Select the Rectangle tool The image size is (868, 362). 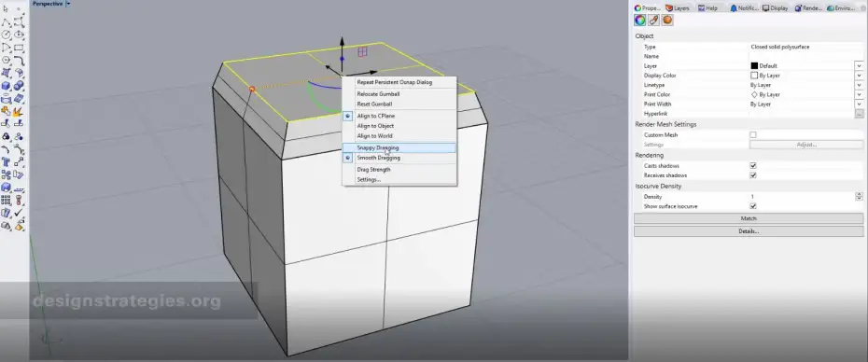pos(19,47)
